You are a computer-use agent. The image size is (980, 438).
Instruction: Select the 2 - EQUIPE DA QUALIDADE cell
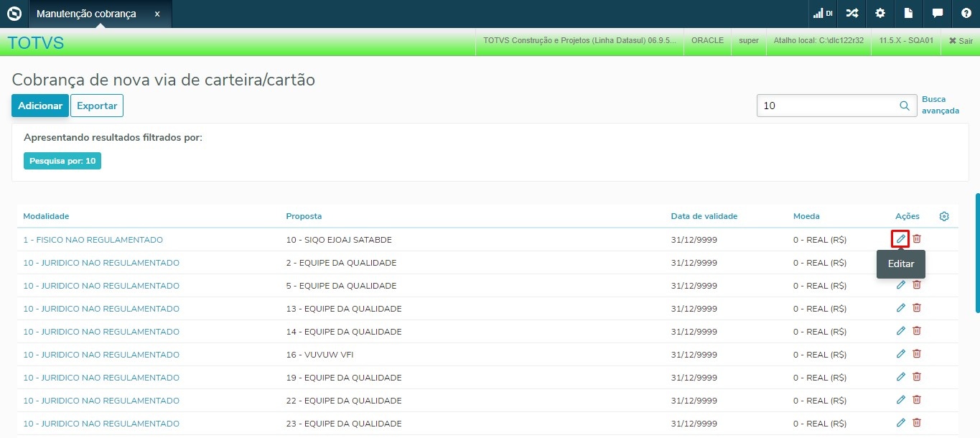(x=341, y=263)
